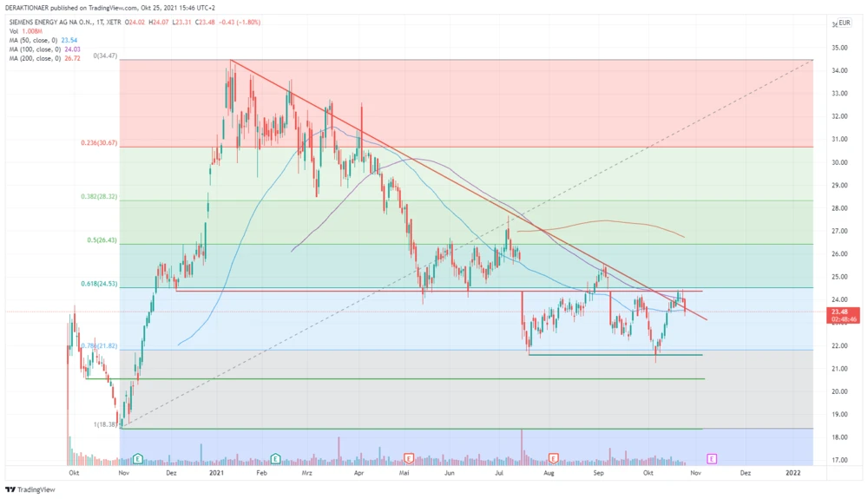Screen dimensions: 868x499
Task: Click the current price label 23.48
Action: [x=838, y=312]
